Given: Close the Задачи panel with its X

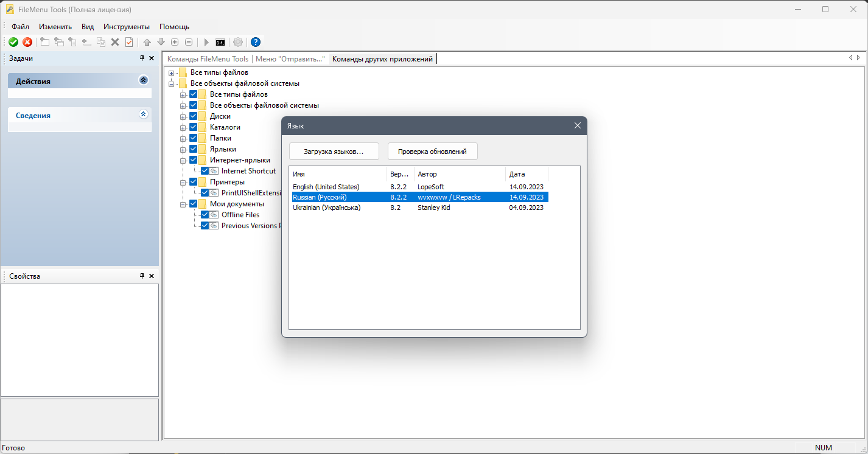Looking at the screenshot, I should pyautogui.click(x=152, y=58).
